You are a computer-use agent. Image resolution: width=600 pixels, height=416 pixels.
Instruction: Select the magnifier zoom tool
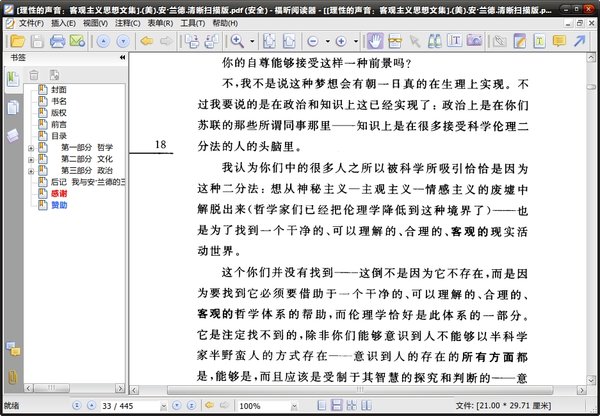[x=237, y=41]
